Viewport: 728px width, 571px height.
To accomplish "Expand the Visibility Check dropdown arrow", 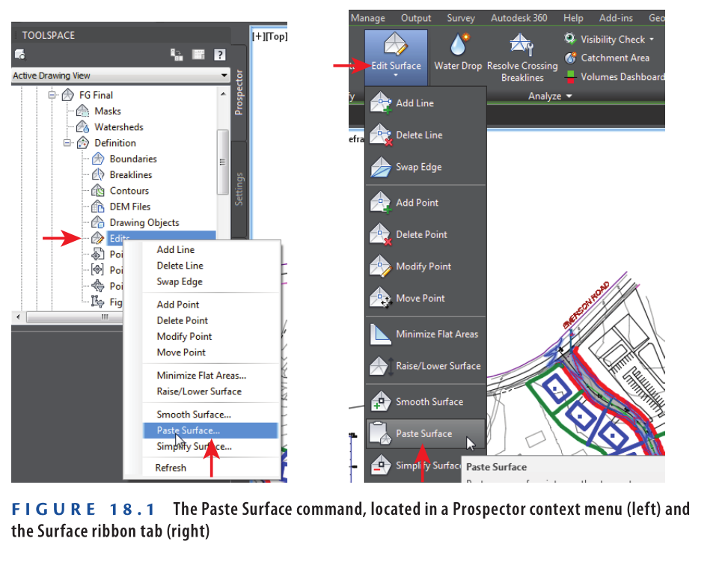I will coord(652,40).
